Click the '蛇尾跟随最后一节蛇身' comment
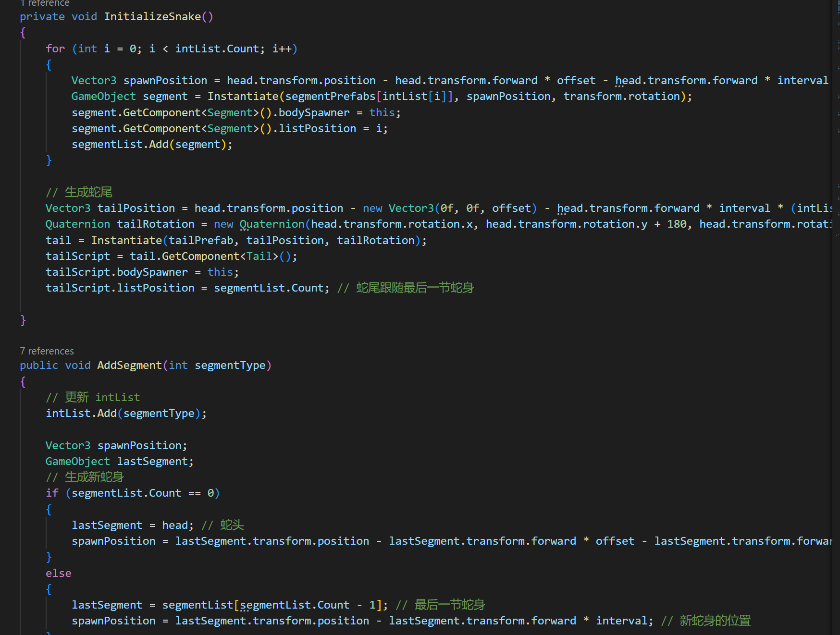840x635 pixels. point(415,288)
